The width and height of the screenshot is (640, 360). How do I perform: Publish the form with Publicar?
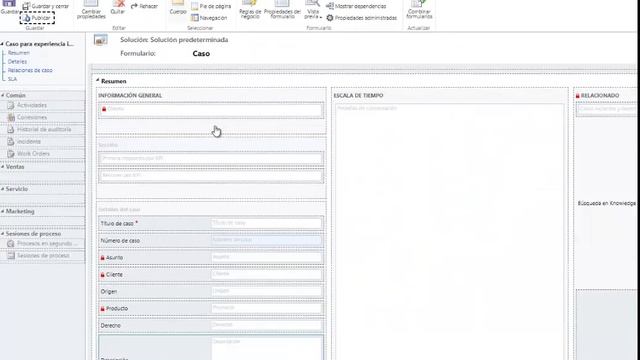coord(37,18)
